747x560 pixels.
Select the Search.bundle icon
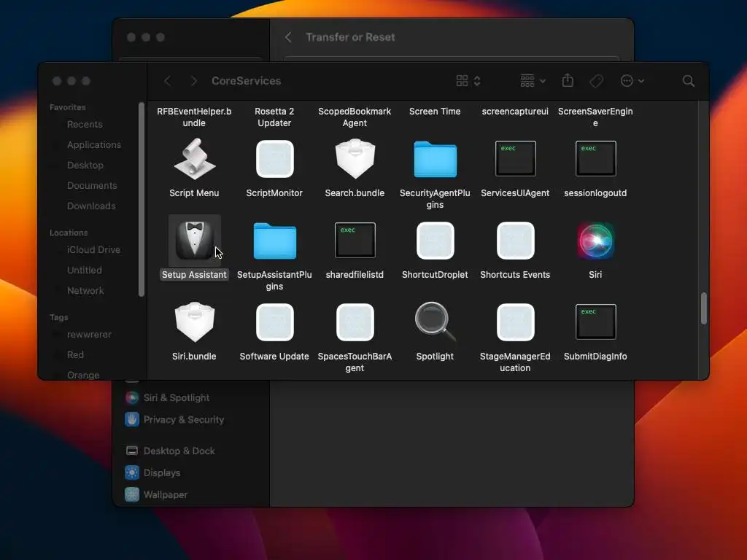355,158
